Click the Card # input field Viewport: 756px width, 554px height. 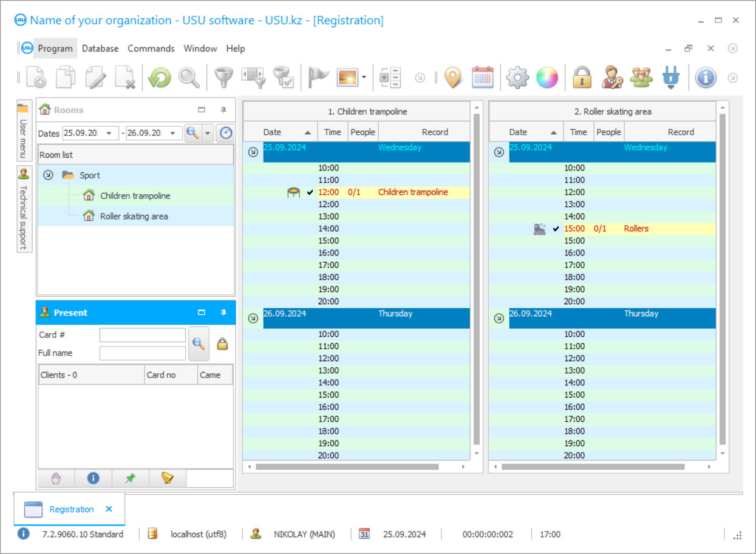142,334
